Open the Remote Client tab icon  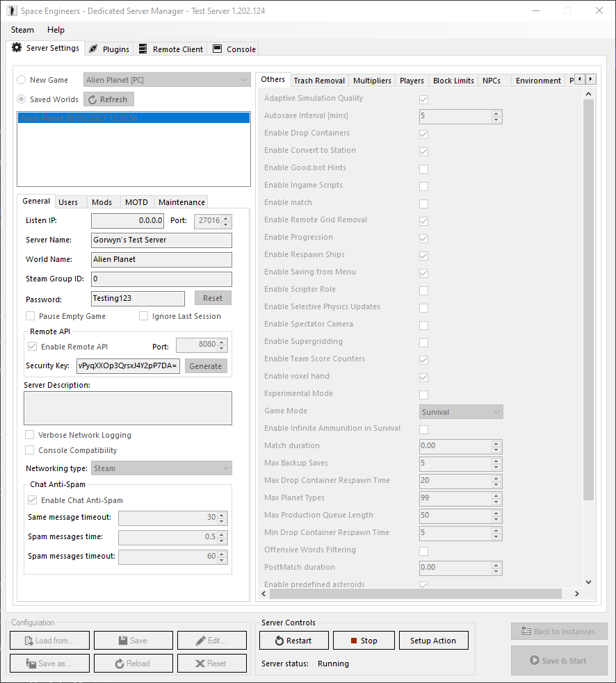(x=171, y=49)
